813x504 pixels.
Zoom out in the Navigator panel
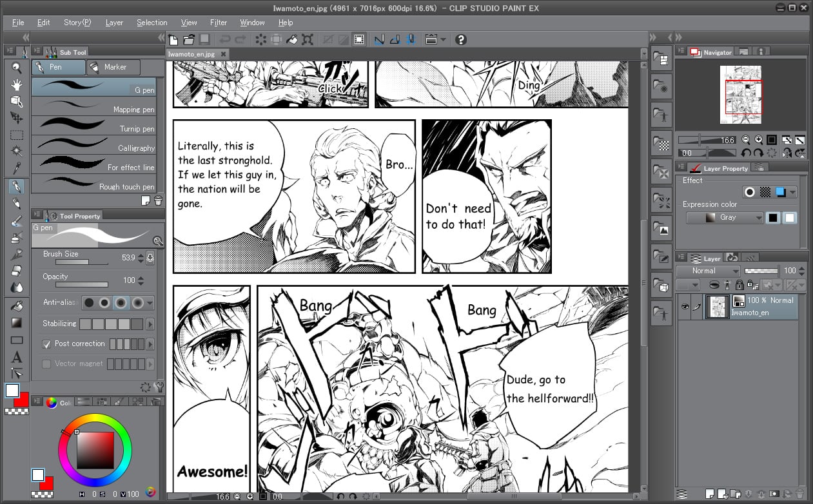[746, 139]
